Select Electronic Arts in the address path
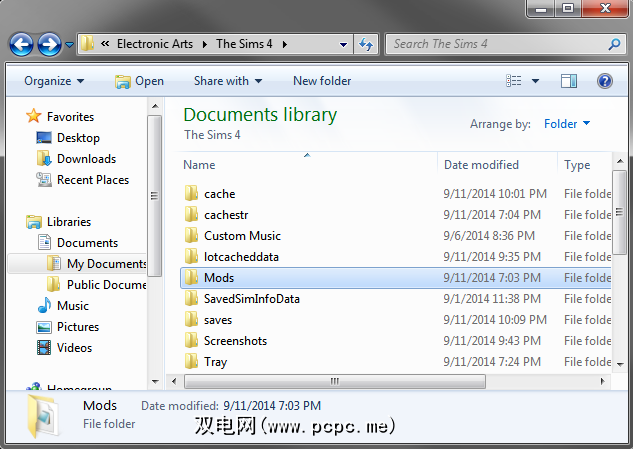 (x=155, y=44)
